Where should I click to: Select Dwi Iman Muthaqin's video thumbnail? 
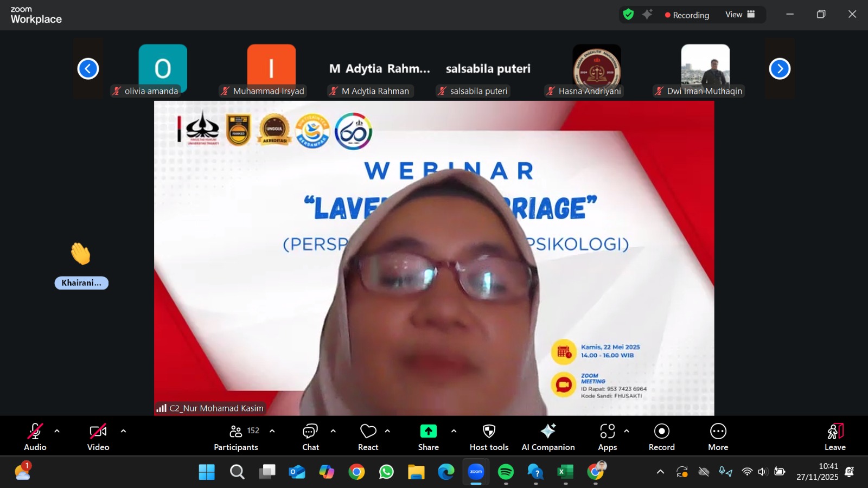705,69
